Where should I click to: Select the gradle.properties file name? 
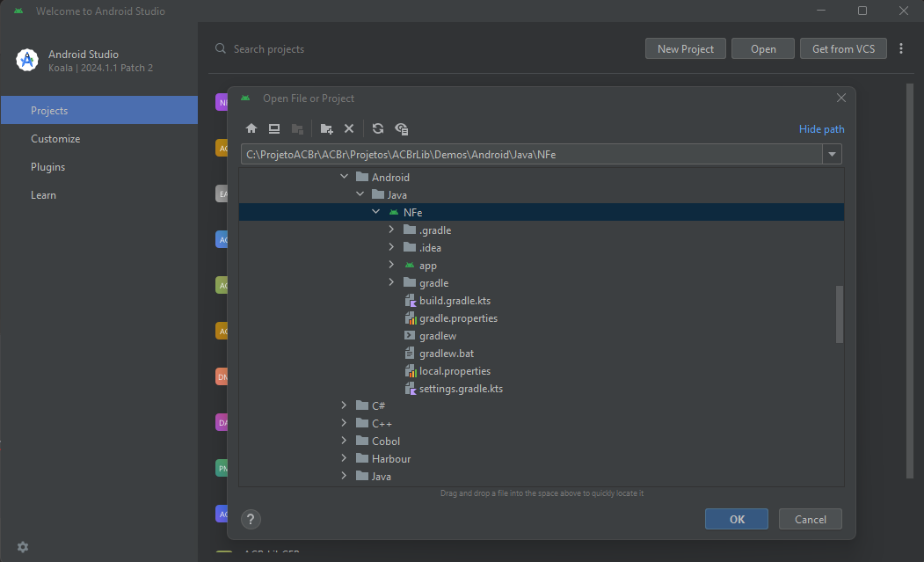[x=458, y=318]
